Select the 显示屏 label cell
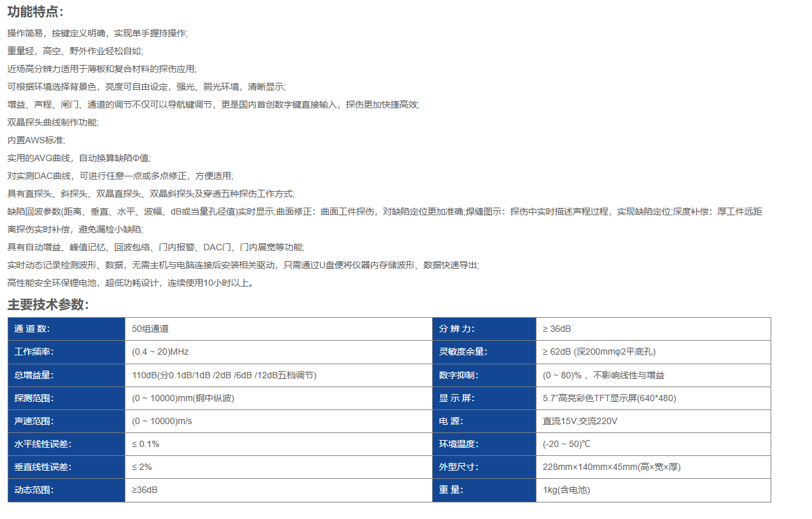Screen dimensions: 812x519 484,398
